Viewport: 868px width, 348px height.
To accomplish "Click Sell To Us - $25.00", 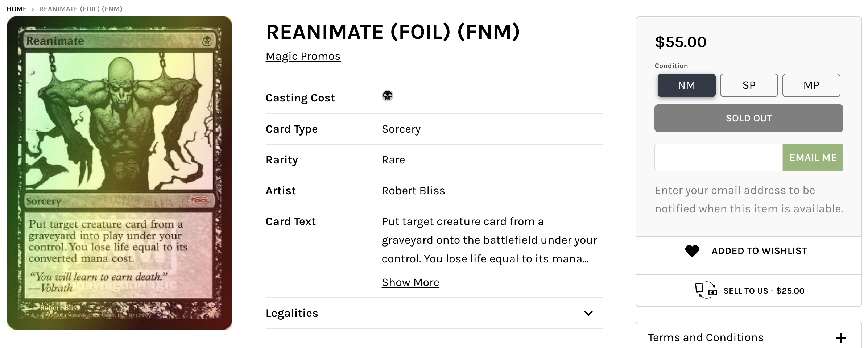I will pyautogui.click(x=764, y=291).
